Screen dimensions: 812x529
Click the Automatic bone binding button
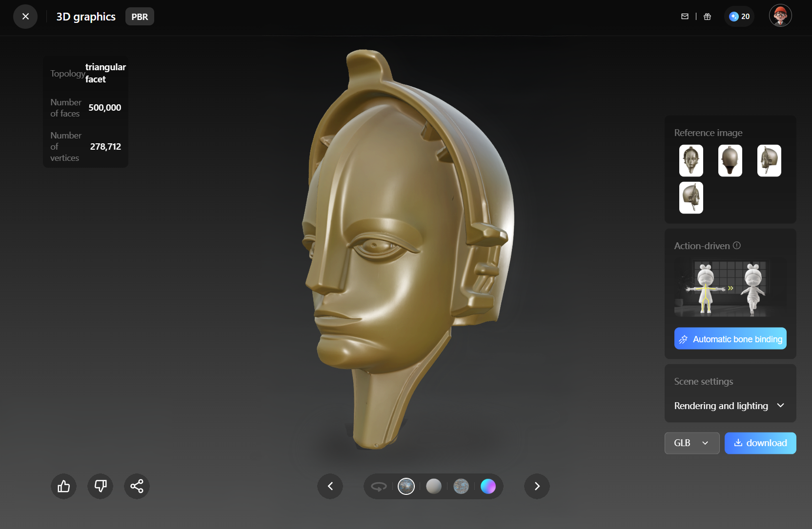(730, 339)
